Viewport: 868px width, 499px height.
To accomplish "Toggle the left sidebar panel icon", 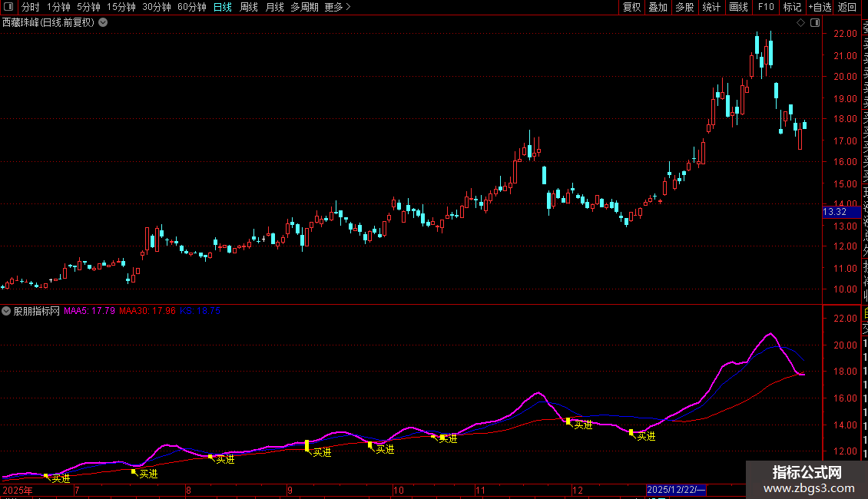I will click(8, 7).
